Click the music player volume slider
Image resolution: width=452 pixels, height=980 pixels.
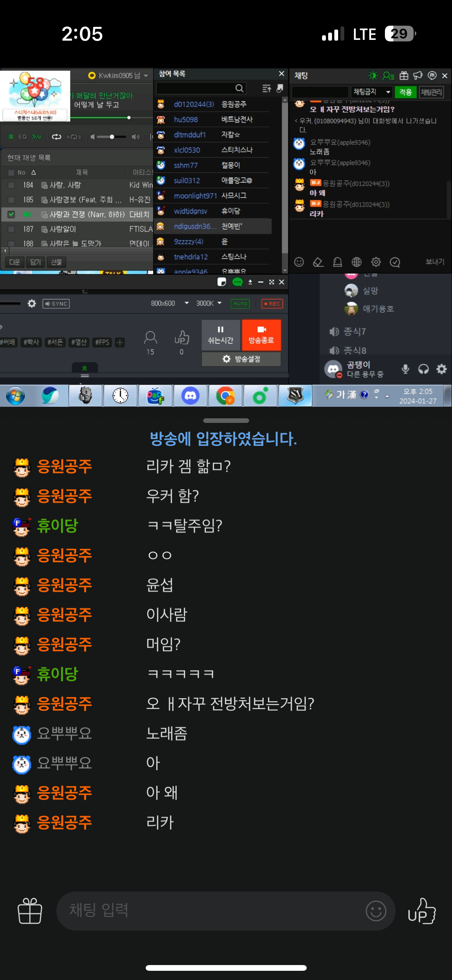(x=111, y=137)
